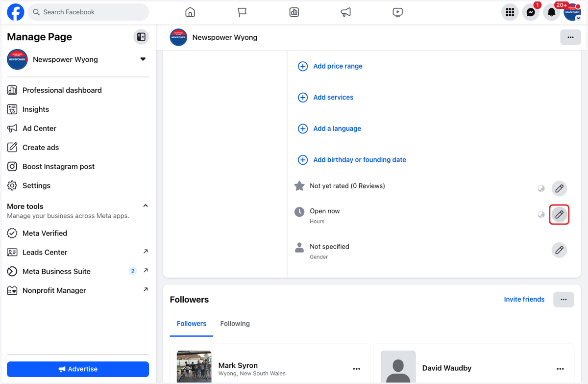This screenshot has width=588, height=384.
Task: Open the Ad Center megaphone icon in top bar
Action: pos(346,12)
